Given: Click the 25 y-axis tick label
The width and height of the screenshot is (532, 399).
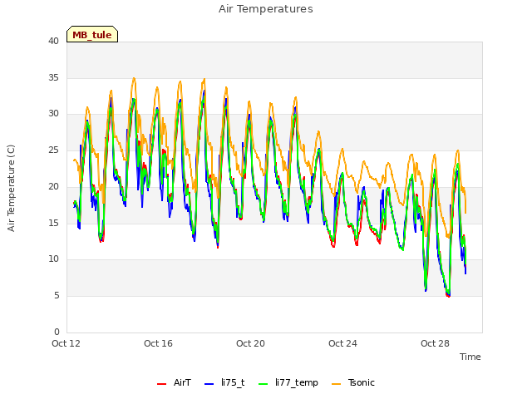Looking at the screenshot, I should [x=53, y=150].
